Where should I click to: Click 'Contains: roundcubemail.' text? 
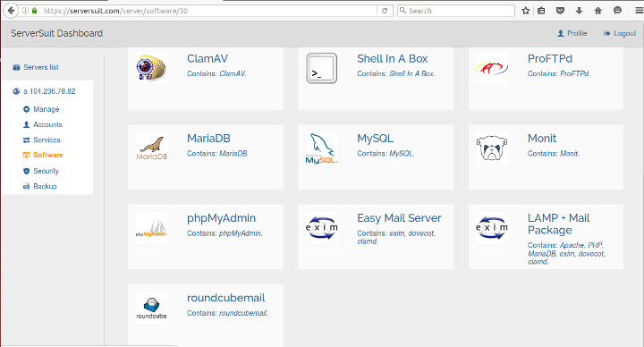(x=227, y=313)
